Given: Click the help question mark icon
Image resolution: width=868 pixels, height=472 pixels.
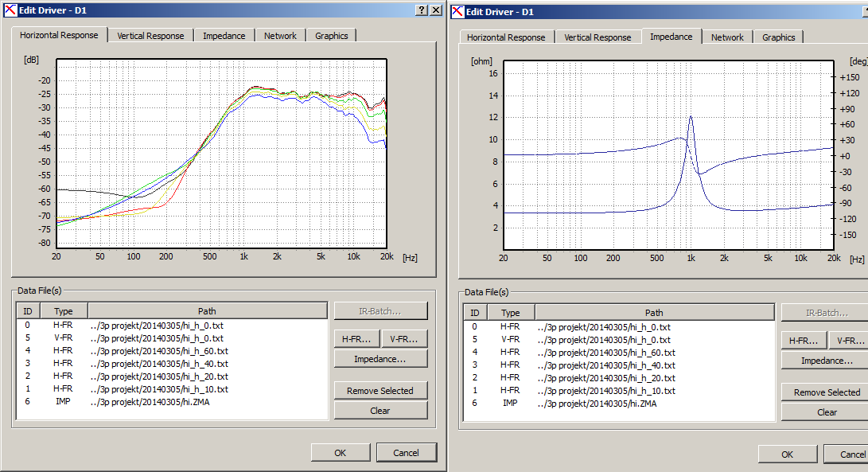Looking at the screenshot, I should click(422, 10).
